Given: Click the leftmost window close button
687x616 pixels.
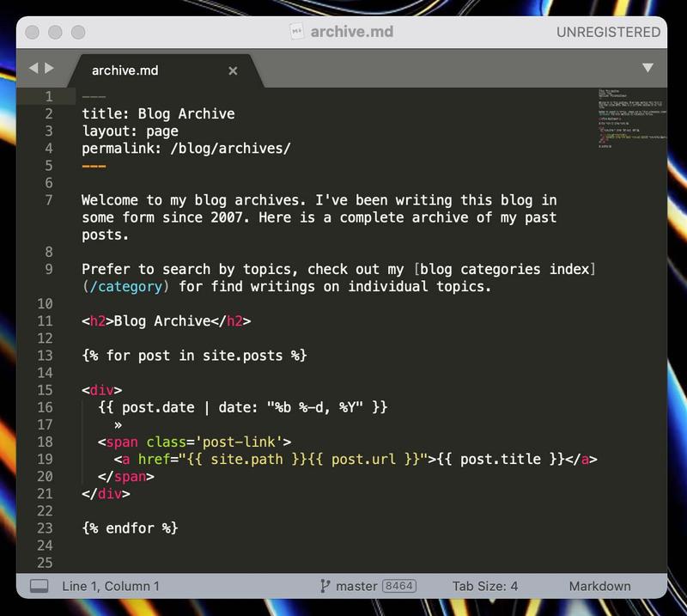Looking at the screenshot, I should point(33,32).
